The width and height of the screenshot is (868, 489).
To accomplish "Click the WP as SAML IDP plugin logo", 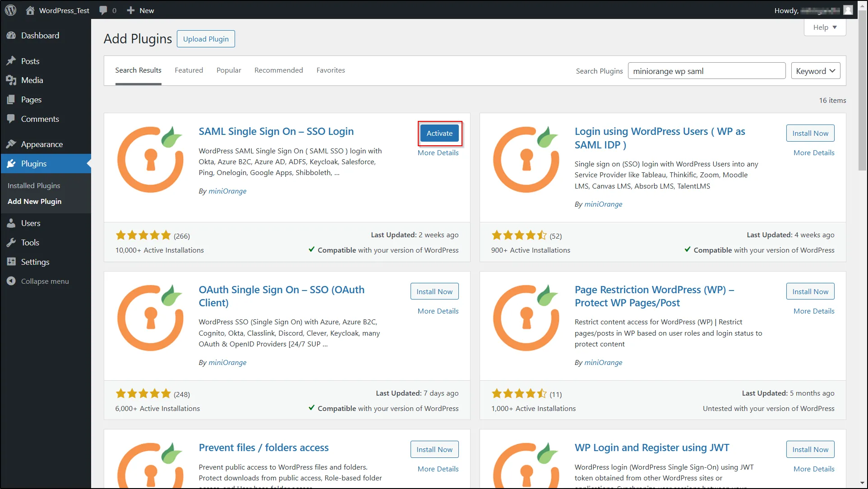I will coord(526,160).
